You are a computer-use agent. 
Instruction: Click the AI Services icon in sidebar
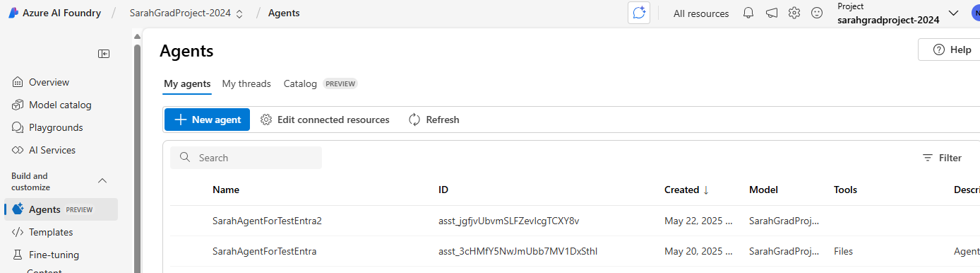pos(18,150)
